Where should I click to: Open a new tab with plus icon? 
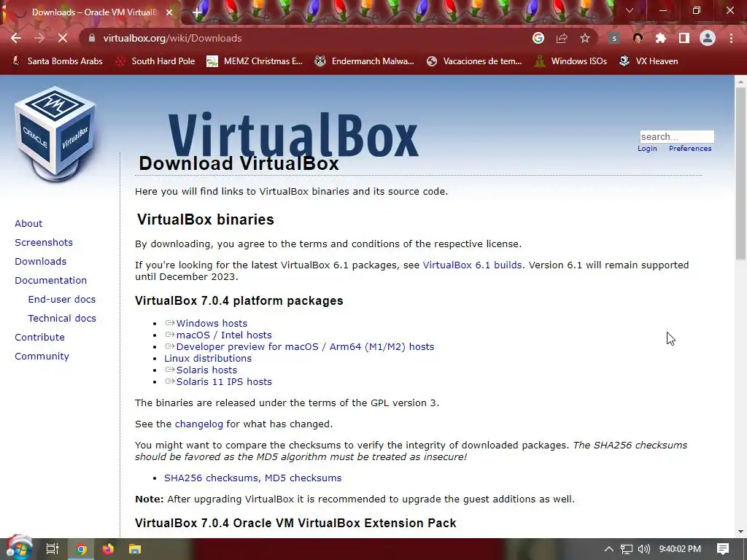pyautogui.click(x=197, y=12)
